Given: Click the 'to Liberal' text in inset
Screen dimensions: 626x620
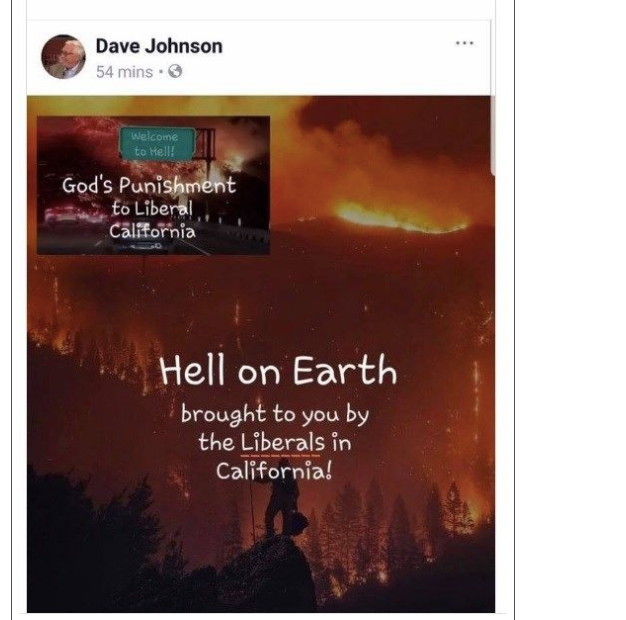Looking at the screenshot, I should 152,209.
